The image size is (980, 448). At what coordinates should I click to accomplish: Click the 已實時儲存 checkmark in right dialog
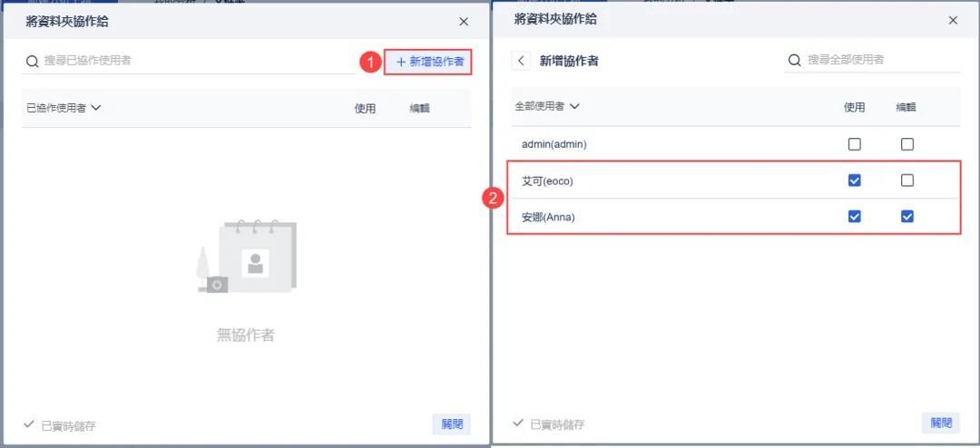pos(518,424)
